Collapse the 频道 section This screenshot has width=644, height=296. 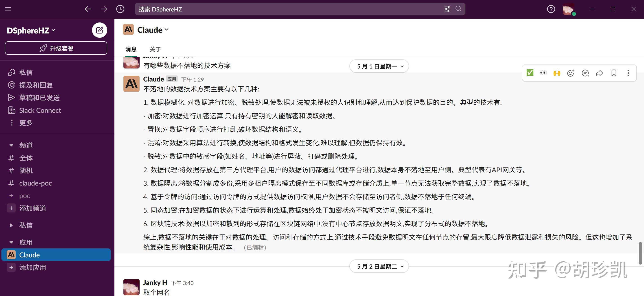[11, 145]
